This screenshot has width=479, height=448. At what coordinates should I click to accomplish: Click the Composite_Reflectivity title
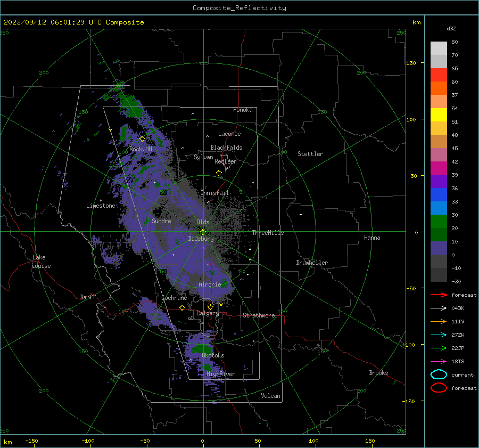[x=239, y=8]
